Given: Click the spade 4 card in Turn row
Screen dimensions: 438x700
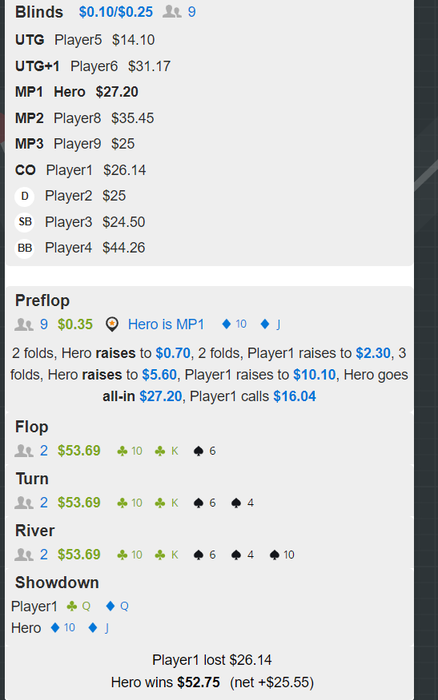Looking at the screenshot, I should coord(242,503).
